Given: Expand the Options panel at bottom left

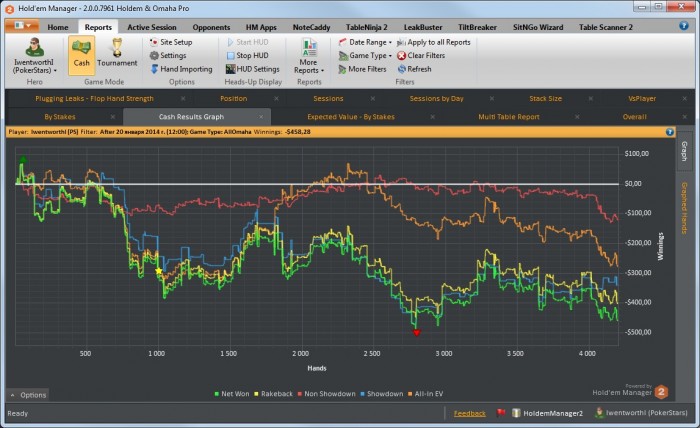Looking at the screenshot, I should pyautogui.click(x=28, y=395).
